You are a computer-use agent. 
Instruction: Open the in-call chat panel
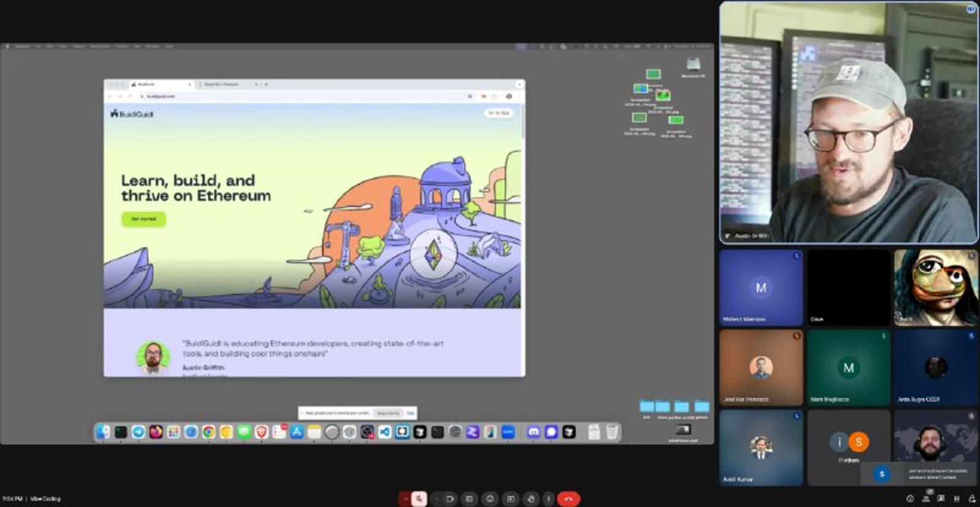coord(941,499)
